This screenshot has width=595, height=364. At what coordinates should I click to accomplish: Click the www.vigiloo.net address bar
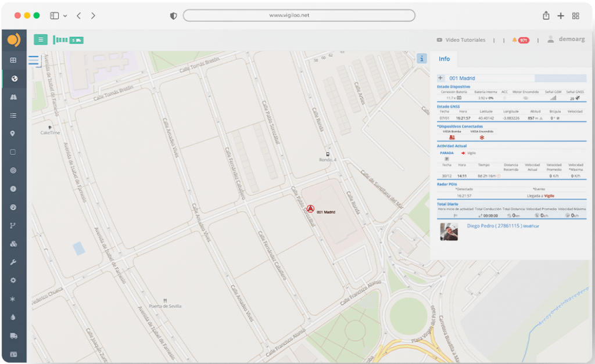point(299,16)
